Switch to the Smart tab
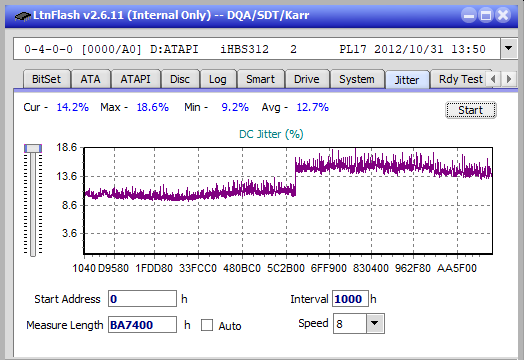The width and height of the screenshot is (524, 360). click(x=260, y=79)
